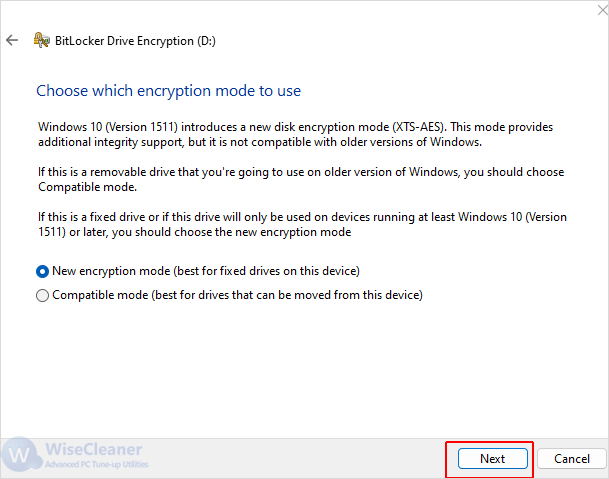Click the 'Advanced PC Tune-up Utilities' tagline
This screenshot has height=479, width=609.
97,464
